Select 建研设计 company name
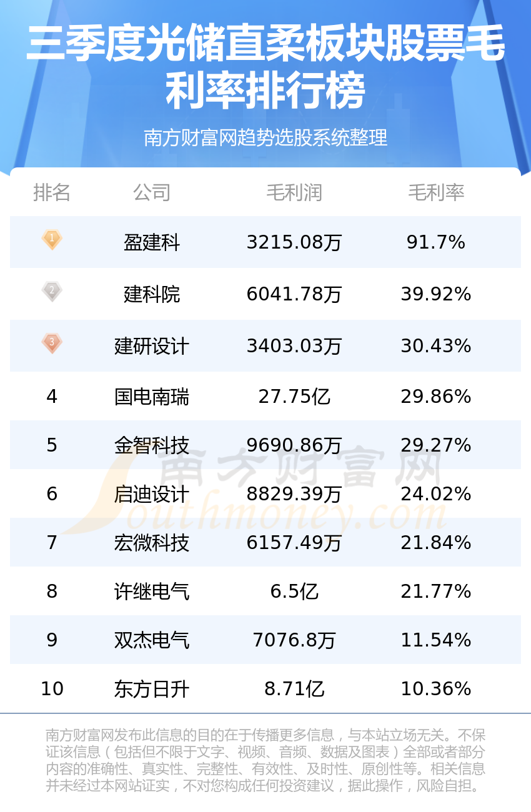 (152, 346)
